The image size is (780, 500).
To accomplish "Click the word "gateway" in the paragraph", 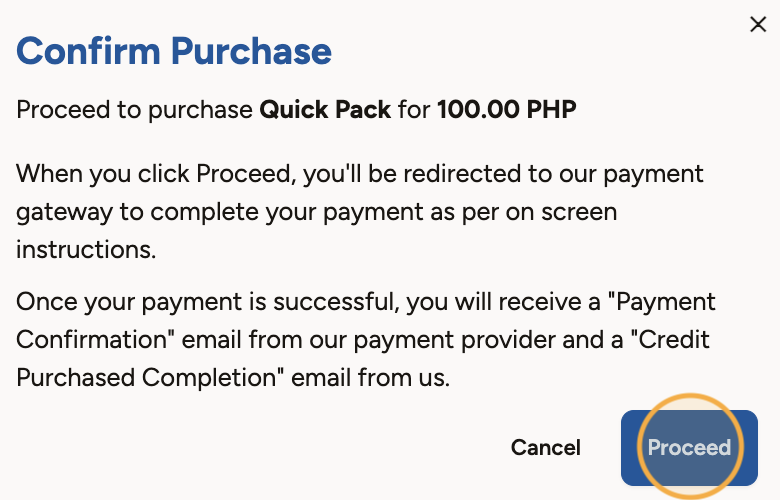I will click(65, 213).
